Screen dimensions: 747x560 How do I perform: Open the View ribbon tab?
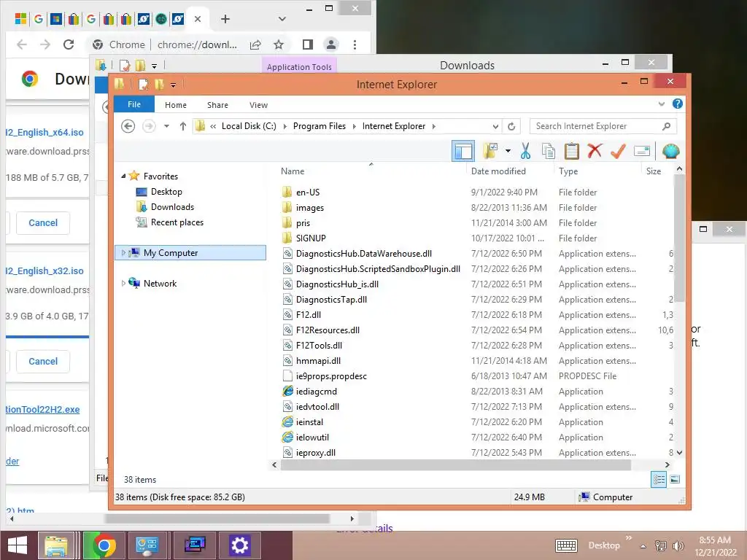[x=258, y=105]
